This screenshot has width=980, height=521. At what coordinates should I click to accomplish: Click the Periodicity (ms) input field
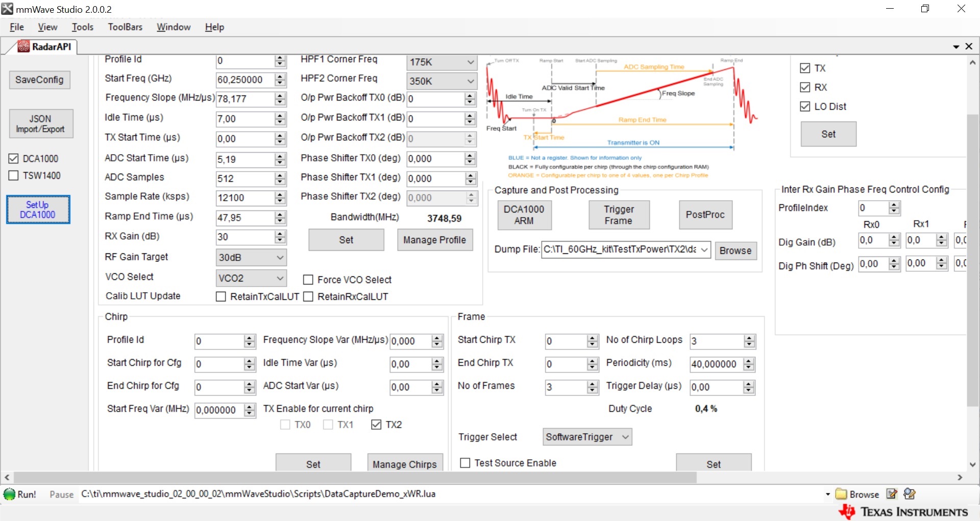[x=716, y=364]
